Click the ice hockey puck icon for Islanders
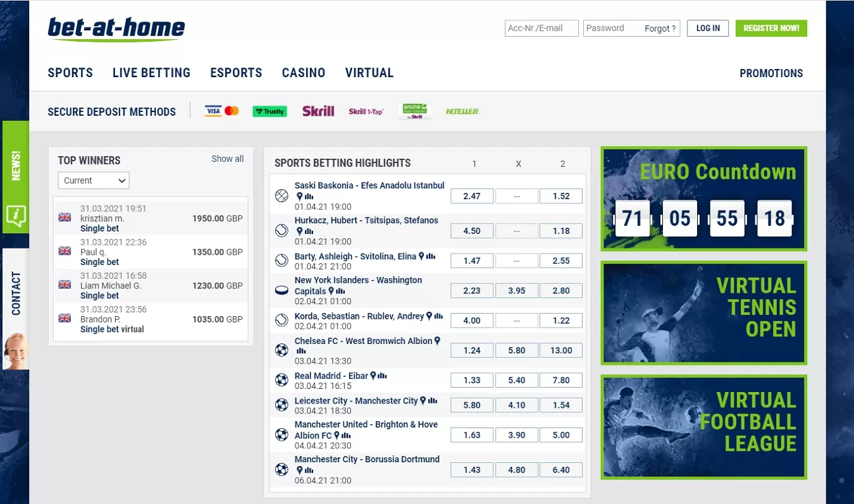The width and height of the screenshot is (854, 504). click(282, 291)
